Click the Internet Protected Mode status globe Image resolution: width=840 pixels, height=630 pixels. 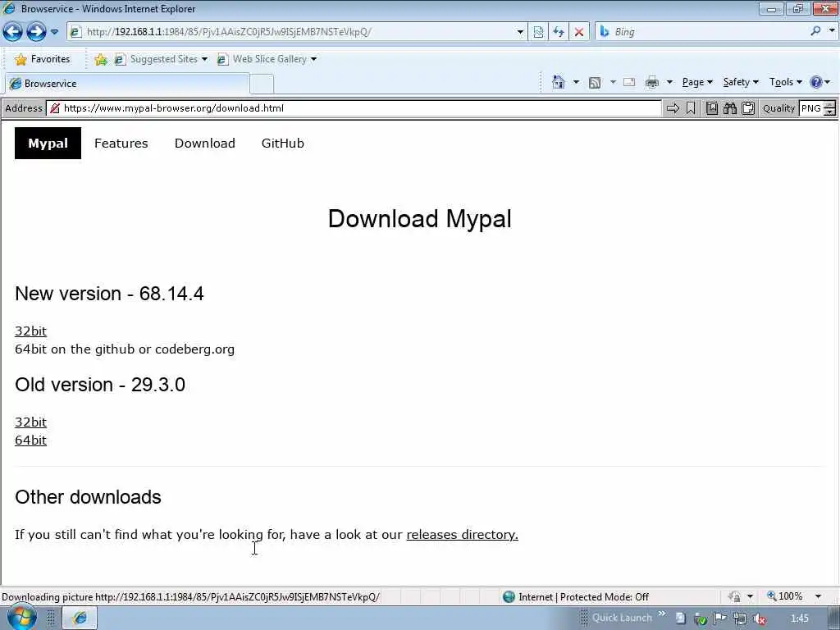coord(509,597)
